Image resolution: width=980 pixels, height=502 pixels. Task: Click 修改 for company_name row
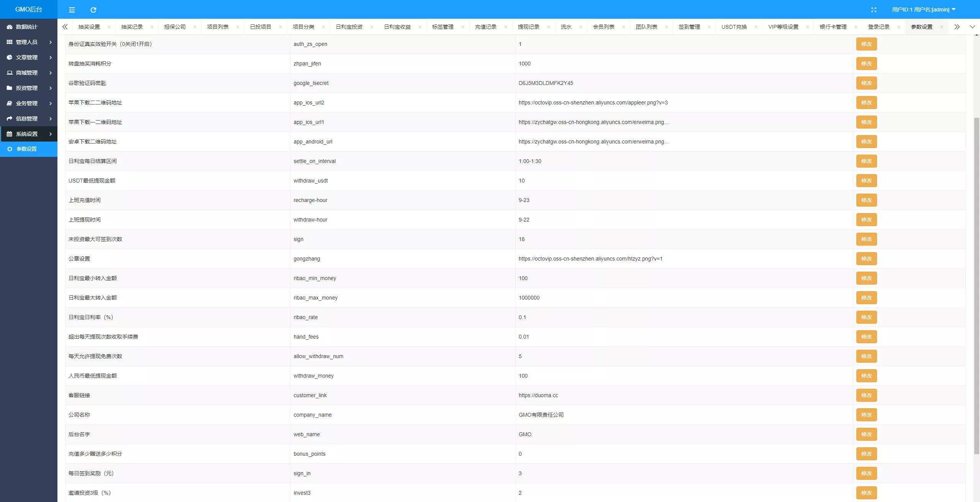click(866, 415)
